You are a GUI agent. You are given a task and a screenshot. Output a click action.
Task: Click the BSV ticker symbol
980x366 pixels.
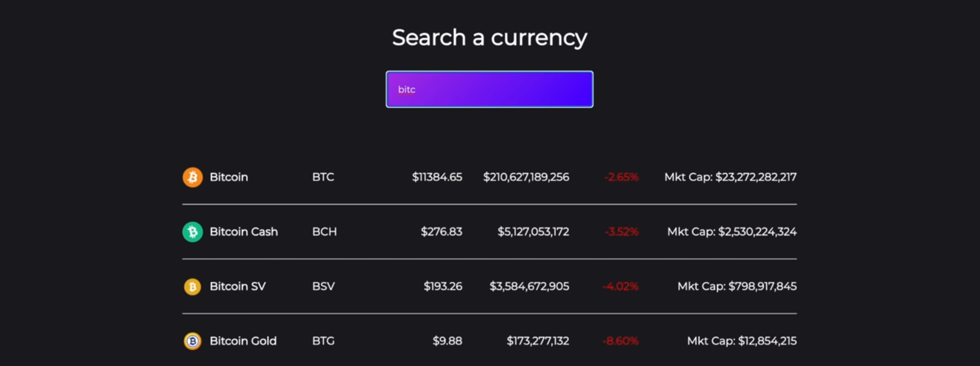[x=323, y=287]
